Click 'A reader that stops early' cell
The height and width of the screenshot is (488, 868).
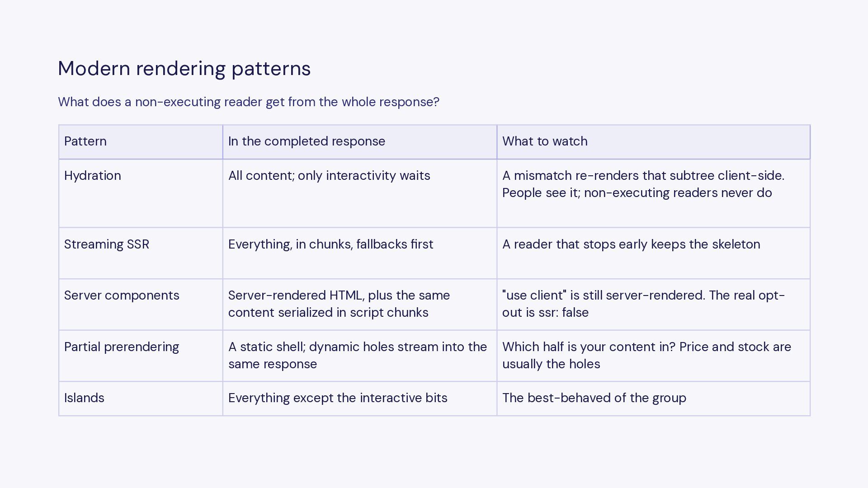click(x=654, y=253)
